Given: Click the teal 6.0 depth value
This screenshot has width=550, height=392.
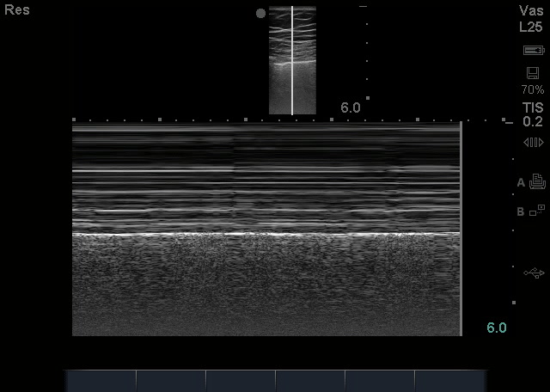Looking at the screenshot, I should coord(497,328).
